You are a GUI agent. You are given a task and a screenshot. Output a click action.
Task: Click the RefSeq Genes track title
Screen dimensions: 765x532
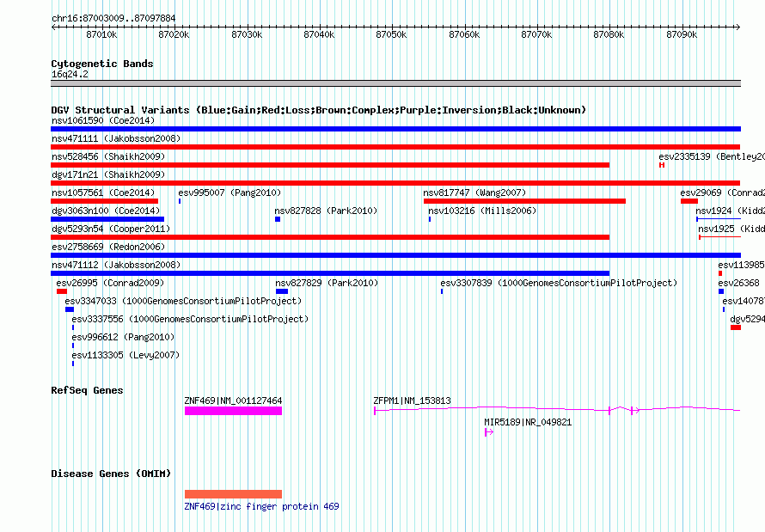pyautogui.click(x=88, y=390)
